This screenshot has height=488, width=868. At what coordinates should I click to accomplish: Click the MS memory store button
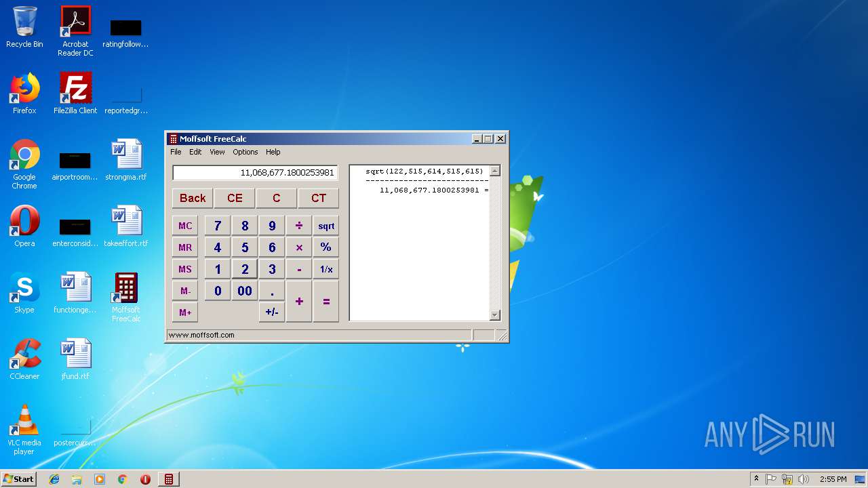pos(185,269)
